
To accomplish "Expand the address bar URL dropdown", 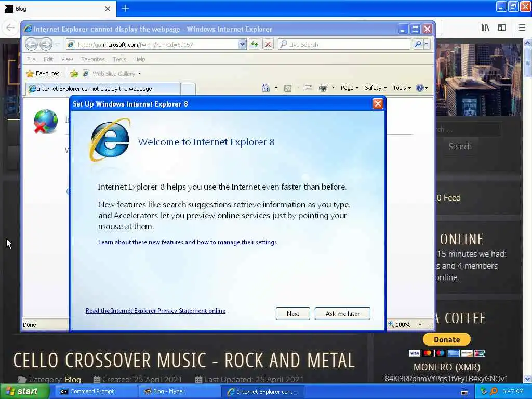I will pyautogui.click(x=242, y=44).
